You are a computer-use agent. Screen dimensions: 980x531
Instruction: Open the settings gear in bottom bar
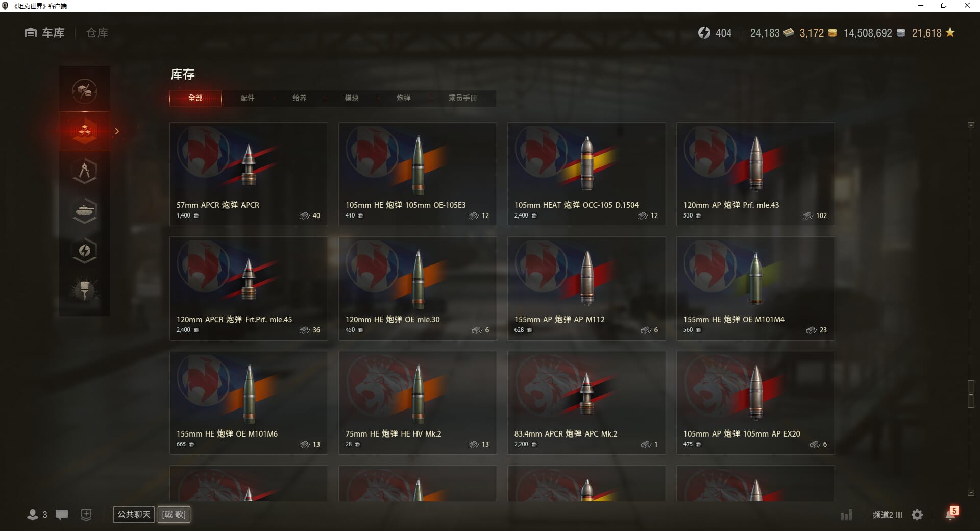click(917, 515)
